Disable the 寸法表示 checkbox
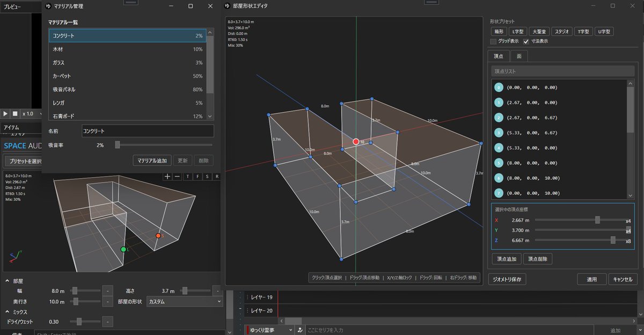The image size is (644, 335). 526,41
